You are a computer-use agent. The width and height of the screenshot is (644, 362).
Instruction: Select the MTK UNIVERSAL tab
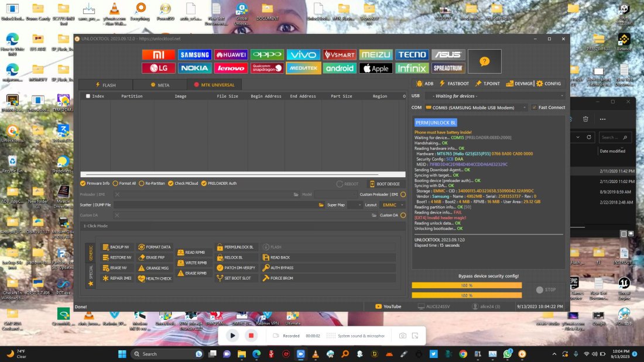click(214, 85)
